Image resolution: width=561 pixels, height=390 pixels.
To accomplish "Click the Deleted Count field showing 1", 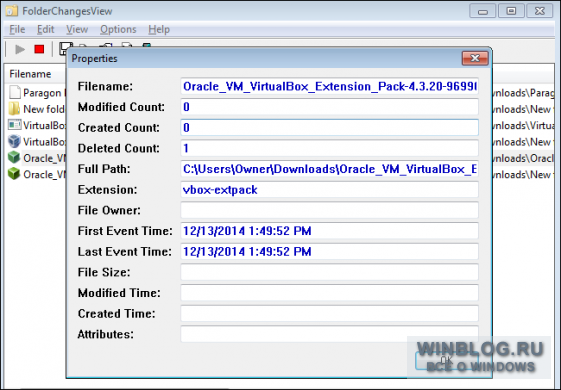I will pos(330,148).
